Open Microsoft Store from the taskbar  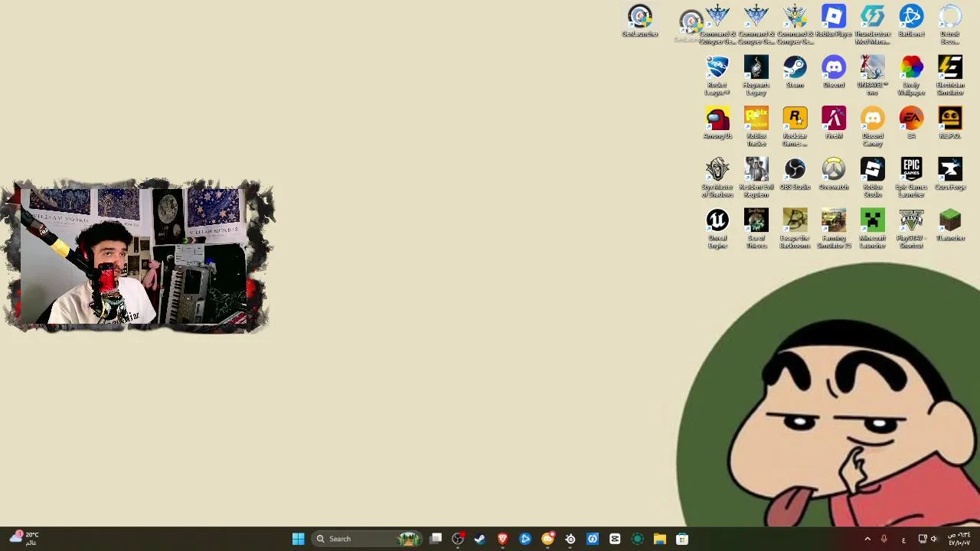682,539
